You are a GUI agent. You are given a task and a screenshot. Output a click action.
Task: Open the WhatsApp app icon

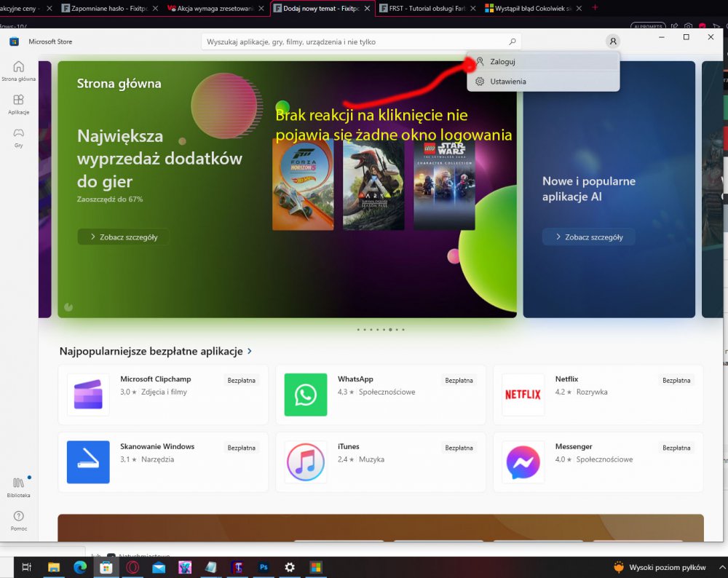click(x=306, y=395)
